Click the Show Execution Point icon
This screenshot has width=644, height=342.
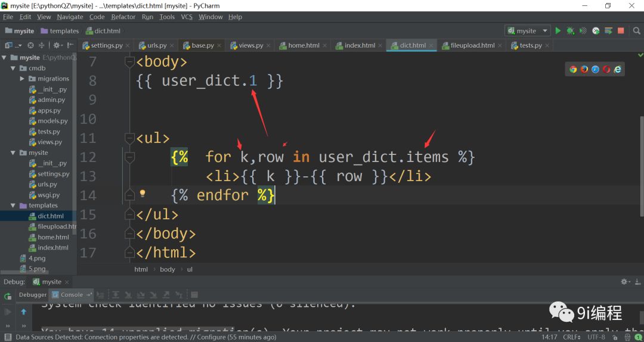[100, 295]
